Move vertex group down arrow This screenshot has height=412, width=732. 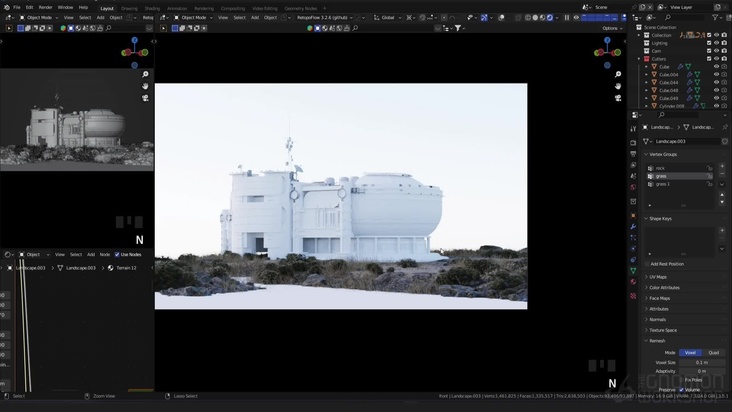pos(722,202)
